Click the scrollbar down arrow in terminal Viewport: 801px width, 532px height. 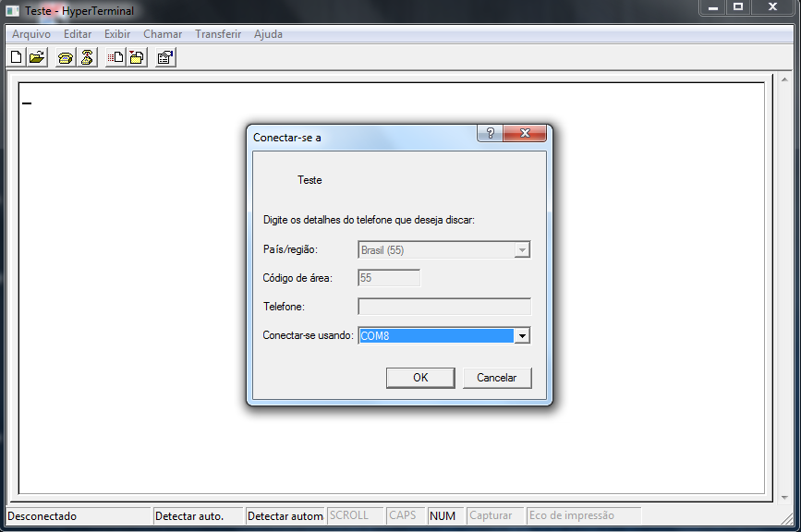click(x=784, y=497)
